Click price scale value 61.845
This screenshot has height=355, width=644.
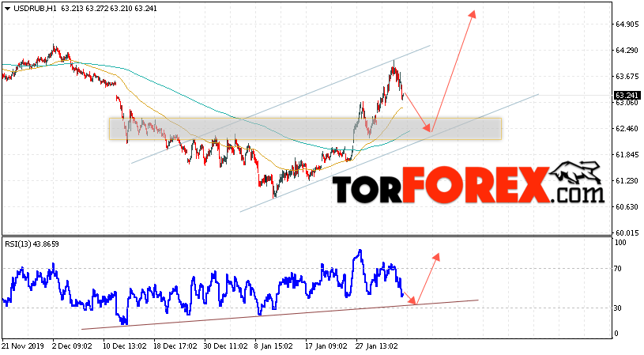(x=627, y=155)
